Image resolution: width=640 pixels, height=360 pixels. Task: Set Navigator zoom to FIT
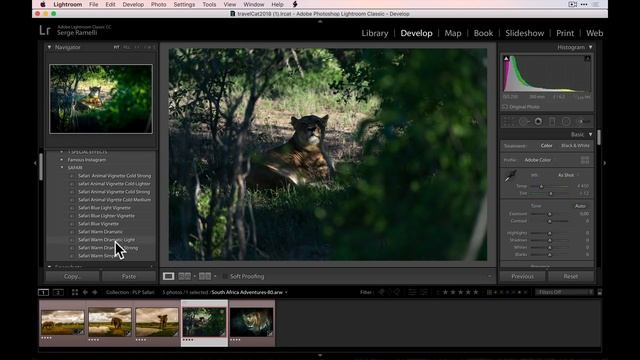click(x=116, y=47)
